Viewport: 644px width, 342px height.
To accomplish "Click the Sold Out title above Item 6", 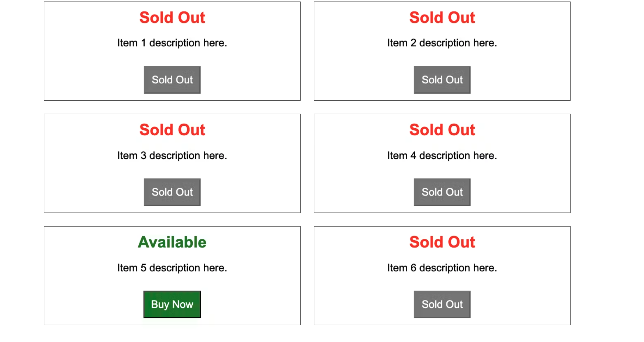I will 442,242.
